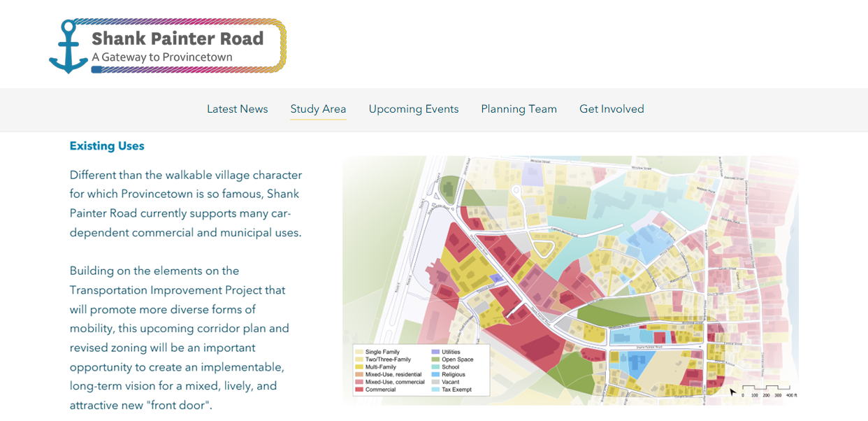
Task: Select the Religious blue legend swatch
Action: pyautogui.click(x=435, y=375)
